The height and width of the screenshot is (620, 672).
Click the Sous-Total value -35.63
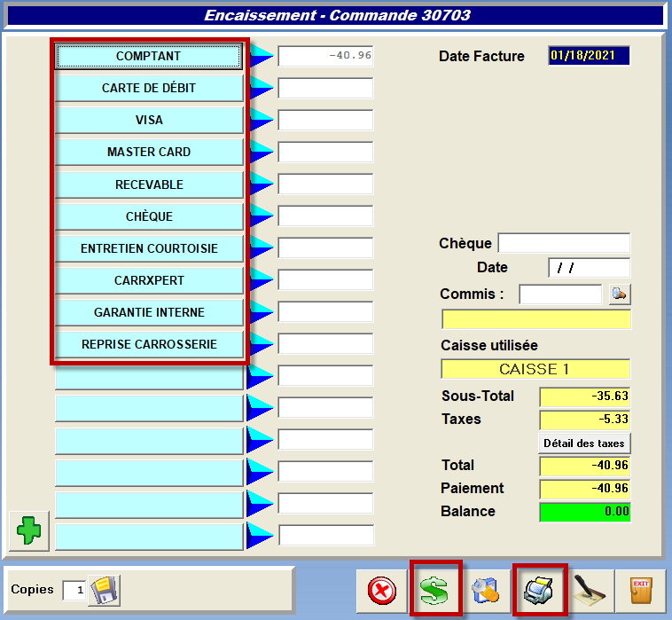click(x=585, y=396)
